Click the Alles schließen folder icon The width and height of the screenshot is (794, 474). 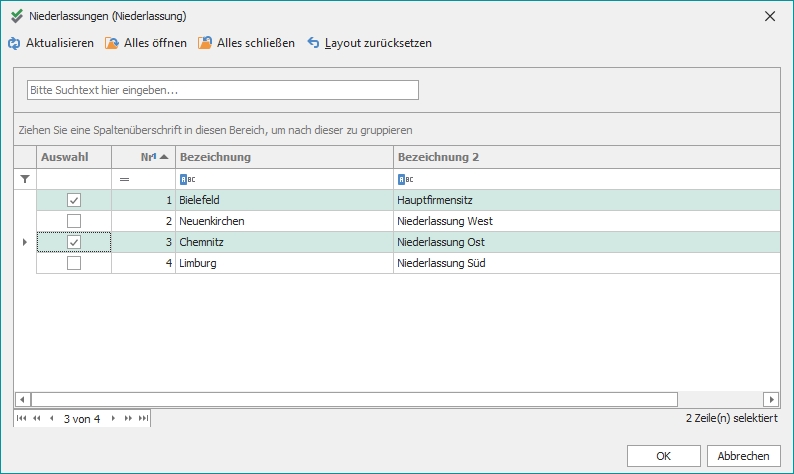click(205, 44)
